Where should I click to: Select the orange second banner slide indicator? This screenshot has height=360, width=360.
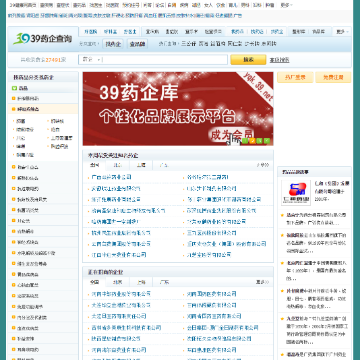pyautogui.click(x=252, y=141)
